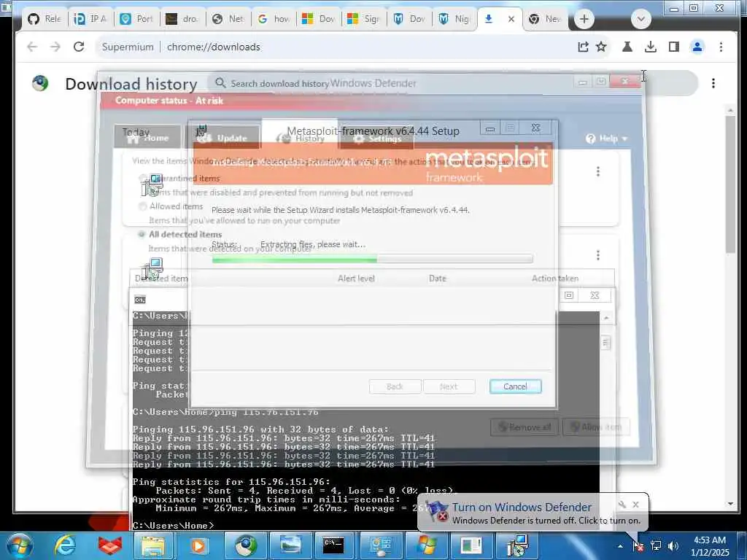This screenshot has width=747, height=560.
Task: Switch to the 'Net' tab
Action: [x=228, y=19]
